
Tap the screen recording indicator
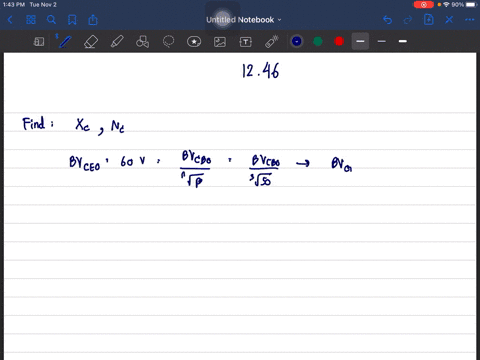click(424, 5)
